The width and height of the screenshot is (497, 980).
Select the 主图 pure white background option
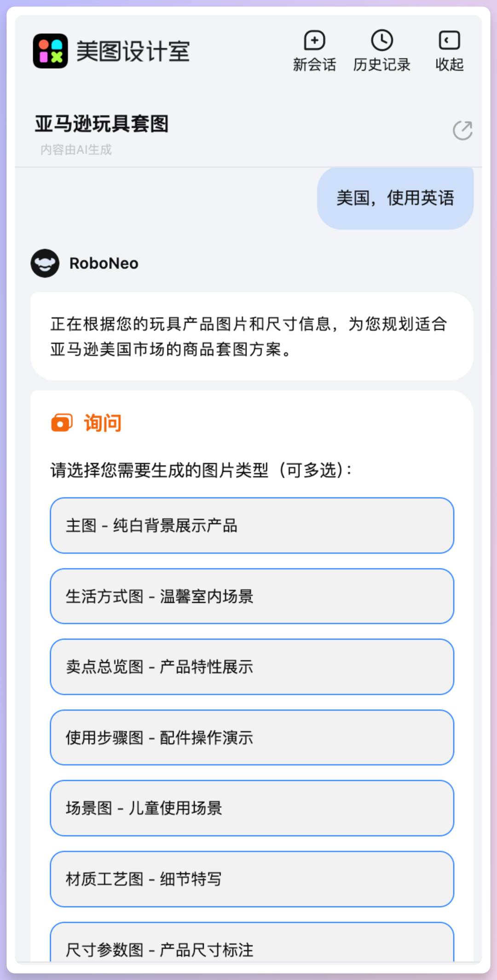tap(252, 526)
